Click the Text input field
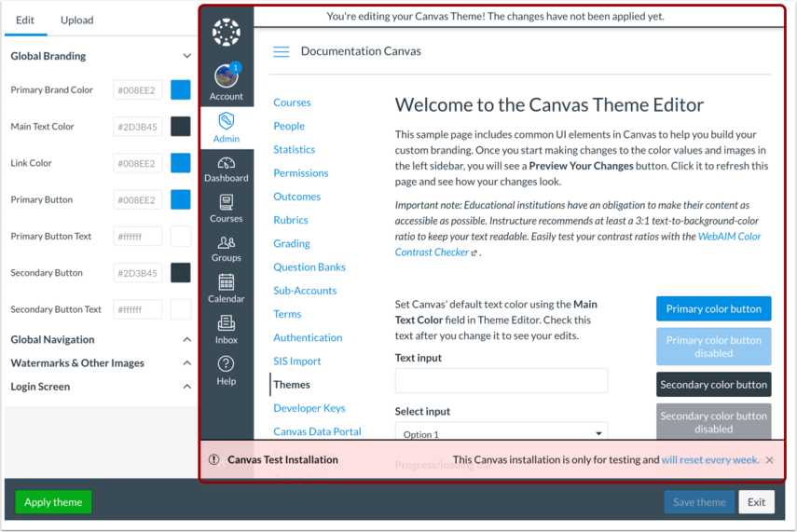797x532 pixels. [x=502, y=380]
